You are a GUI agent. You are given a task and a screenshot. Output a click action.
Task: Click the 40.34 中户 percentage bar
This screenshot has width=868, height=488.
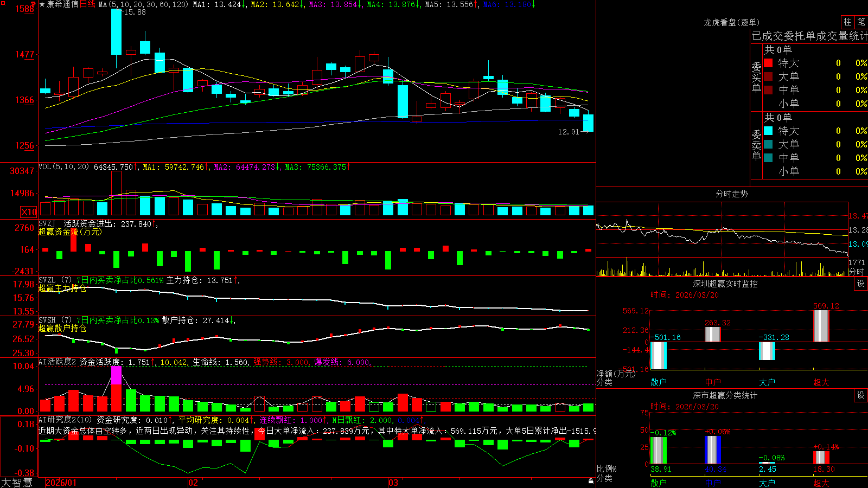click(x=713, y=450)
